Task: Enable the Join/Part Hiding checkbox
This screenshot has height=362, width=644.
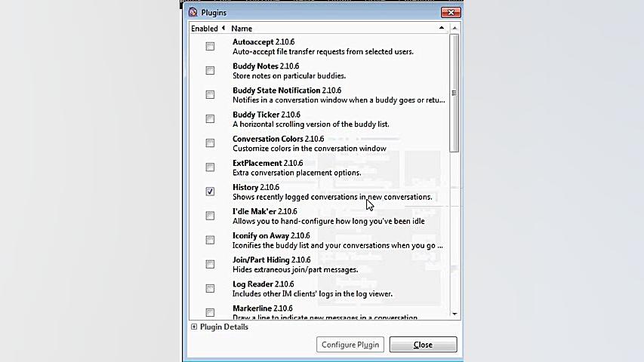Action: 210,264
